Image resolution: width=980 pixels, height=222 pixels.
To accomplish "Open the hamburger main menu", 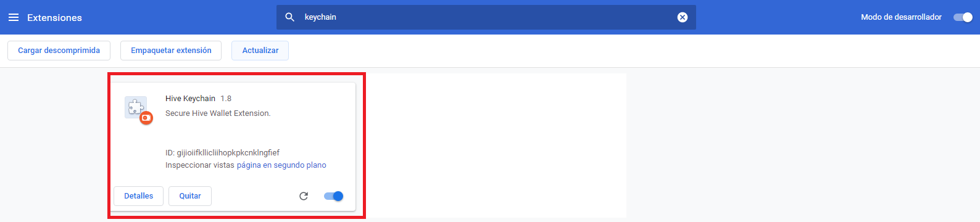I will point(14,17).
